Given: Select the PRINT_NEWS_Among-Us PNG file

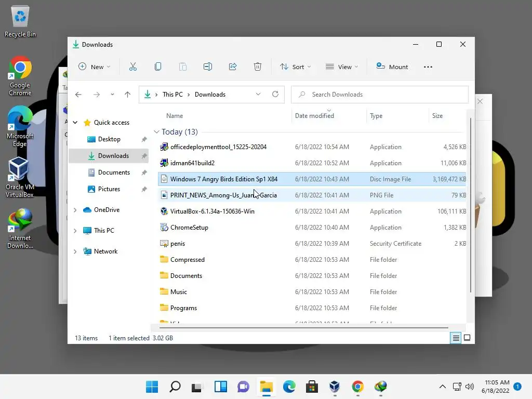Looking at the screenshot, I should click(312, 195).
